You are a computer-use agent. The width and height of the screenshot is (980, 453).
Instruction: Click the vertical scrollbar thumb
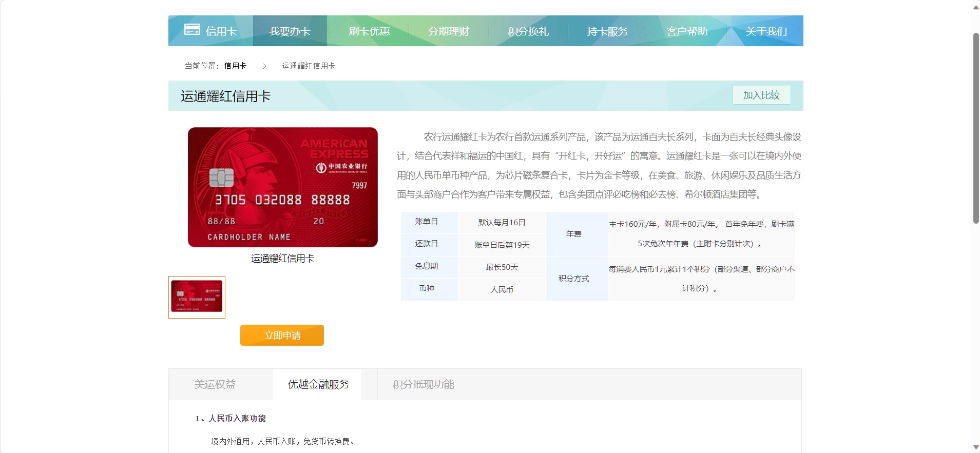(976, 128)
